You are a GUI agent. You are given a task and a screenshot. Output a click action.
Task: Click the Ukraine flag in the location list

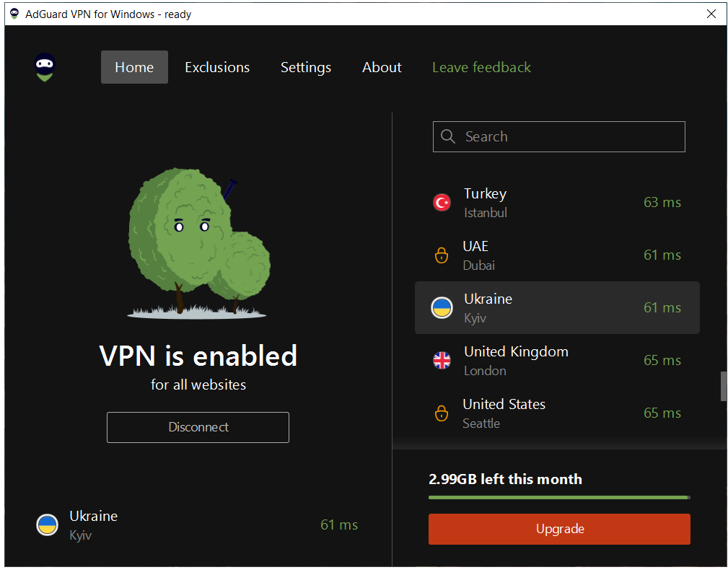442,307
